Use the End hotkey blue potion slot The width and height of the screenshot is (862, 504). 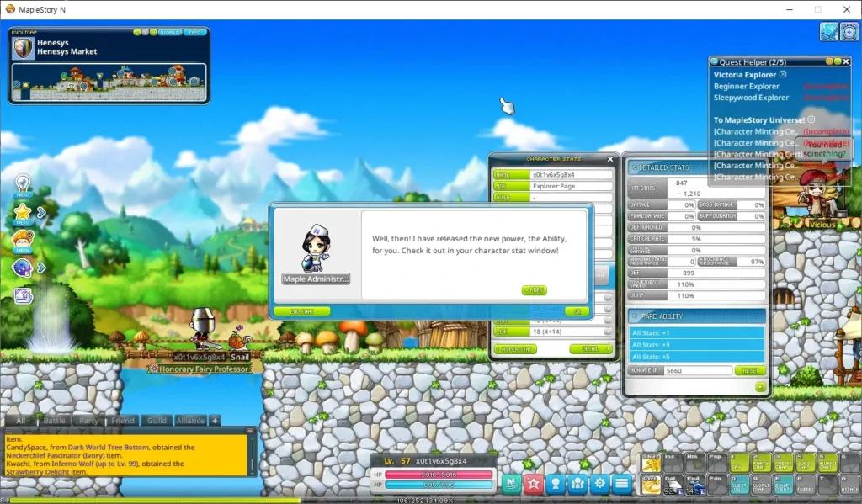[x=694, y=485]
